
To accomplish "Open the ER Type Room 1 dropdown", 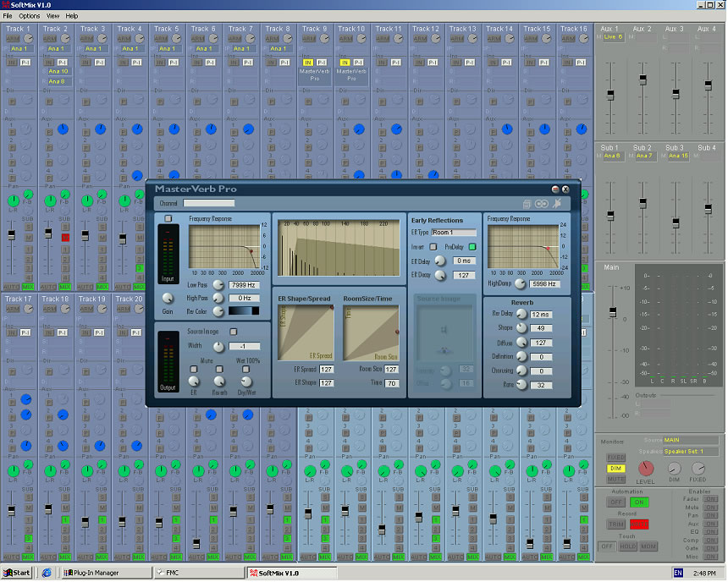I will coord(454,233).
